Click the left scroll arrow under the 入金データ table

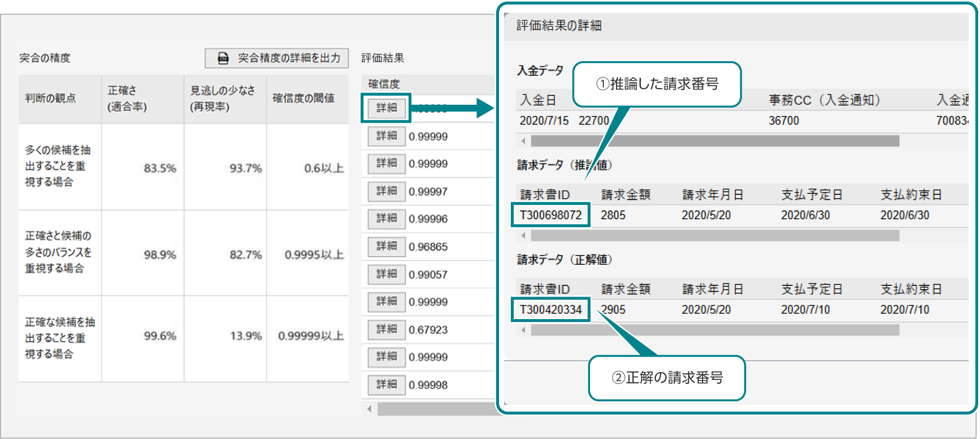coord(523,141)
